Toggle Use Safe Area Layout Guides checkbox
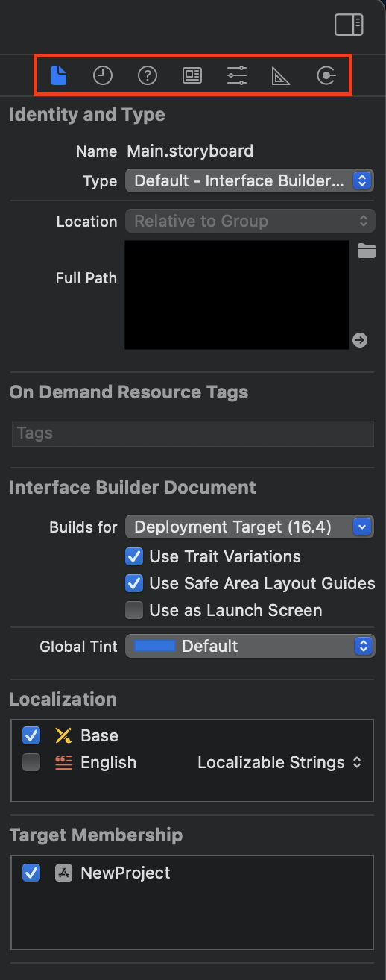This screenshot has height=980, width=386. point(134,583)
